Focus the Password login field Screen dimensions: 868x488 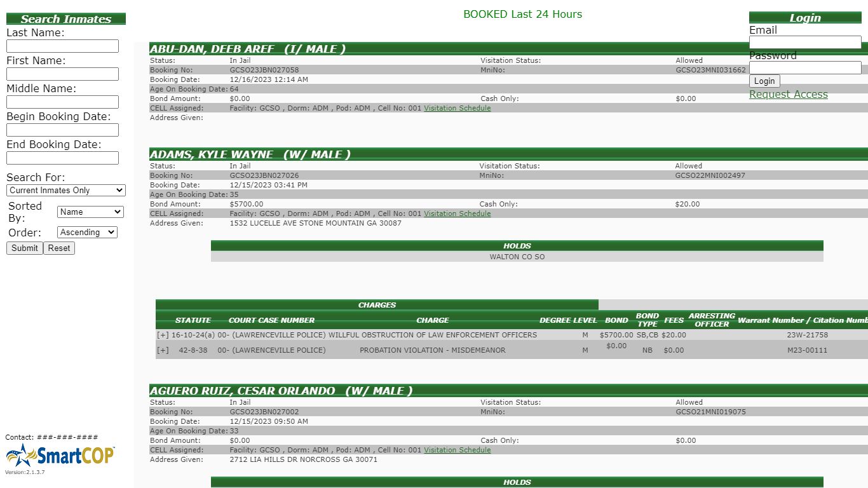click(x=805, y=67)
